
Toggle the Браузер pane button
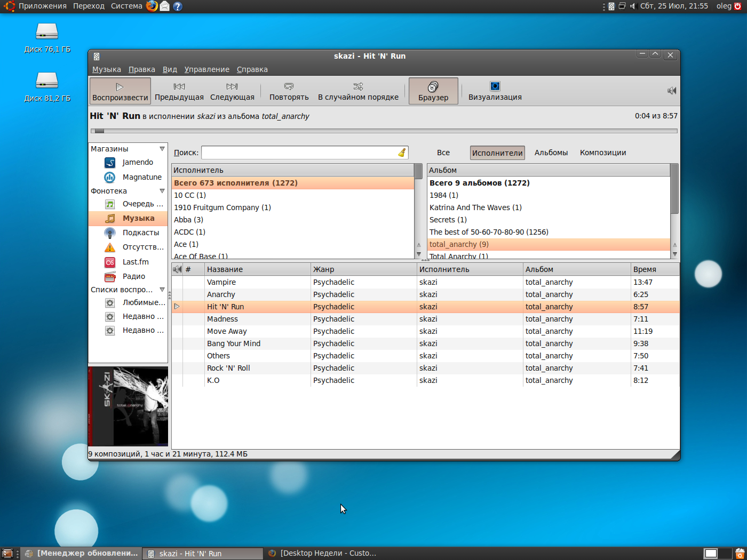point(433,91)
